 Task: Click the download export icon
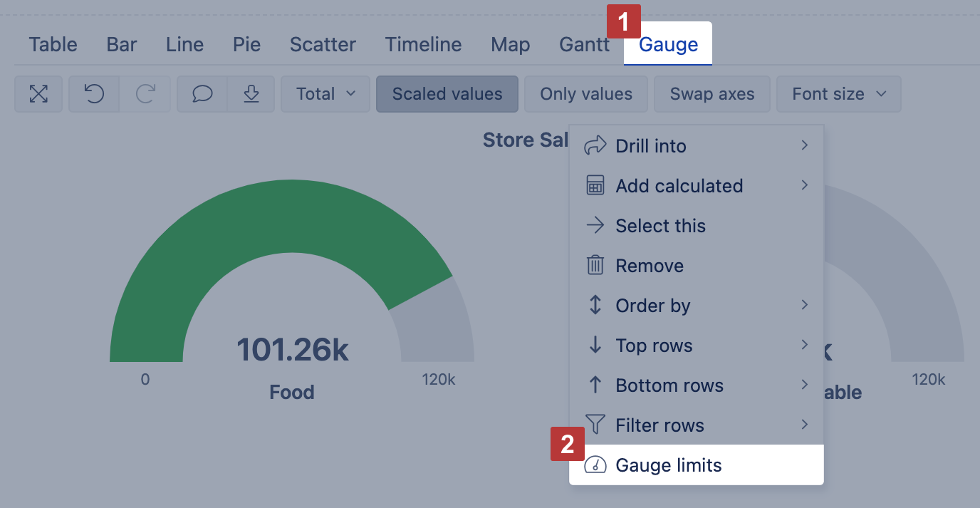point(251,94)
